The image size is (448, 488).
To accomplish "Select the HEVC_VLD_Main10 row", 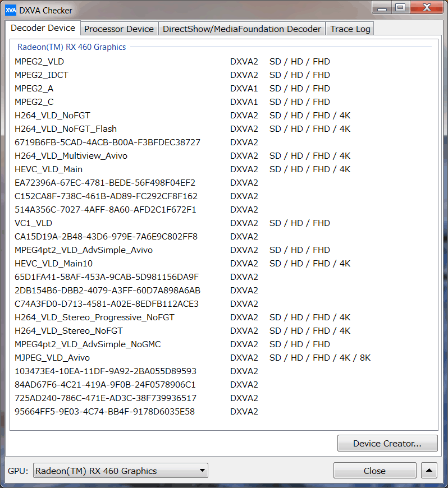I will (x=223, y=264).
